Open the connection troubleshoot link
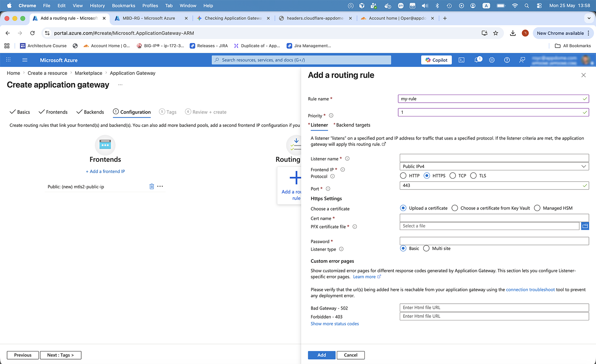This screenshot has height=364, width=596. 530,290
